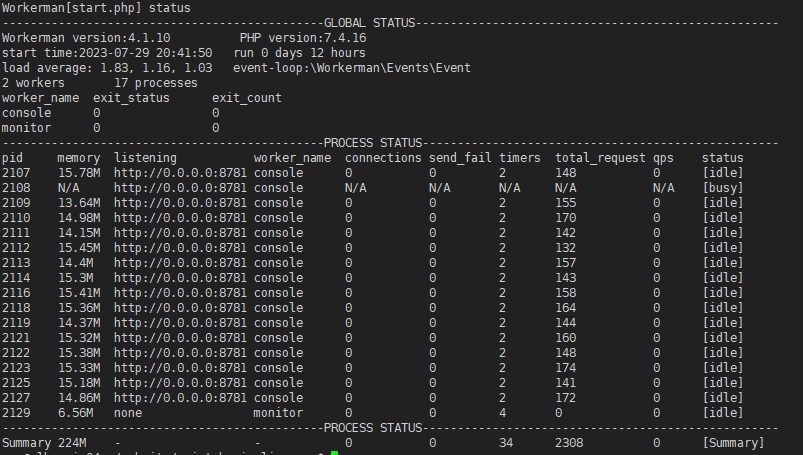Screen dimensions: 803x455
Task: Click memory '14.37M' for pid 2119
Action: [79, 323]
